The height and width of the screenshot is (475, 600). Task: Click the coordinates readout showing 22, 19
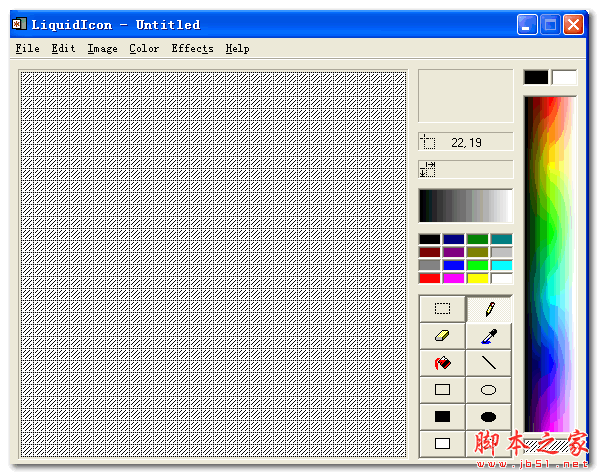point(466,142)
